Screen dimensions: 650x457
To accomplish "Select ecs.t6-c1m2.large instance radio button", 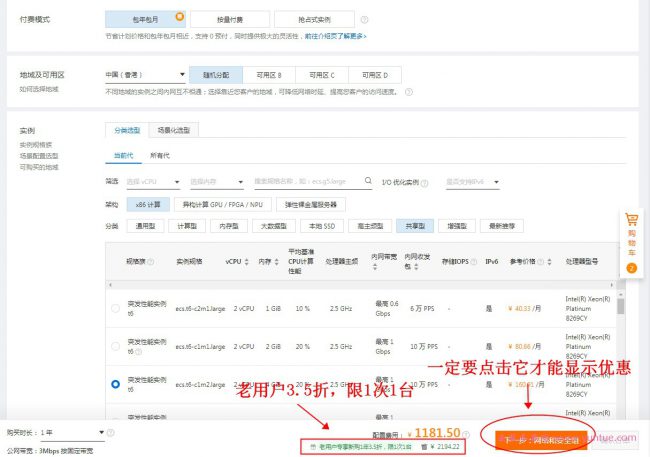I will 116,383.
